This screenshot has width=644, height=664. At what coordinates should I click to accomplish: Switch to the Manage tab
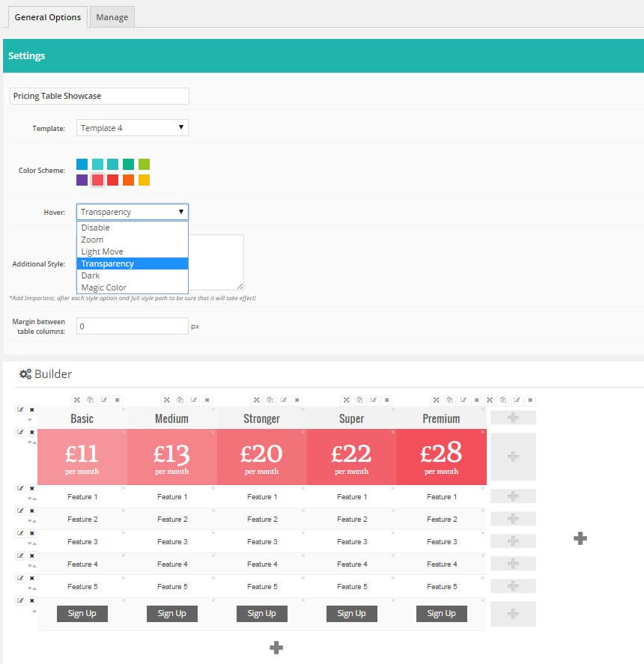click(112, 16)
